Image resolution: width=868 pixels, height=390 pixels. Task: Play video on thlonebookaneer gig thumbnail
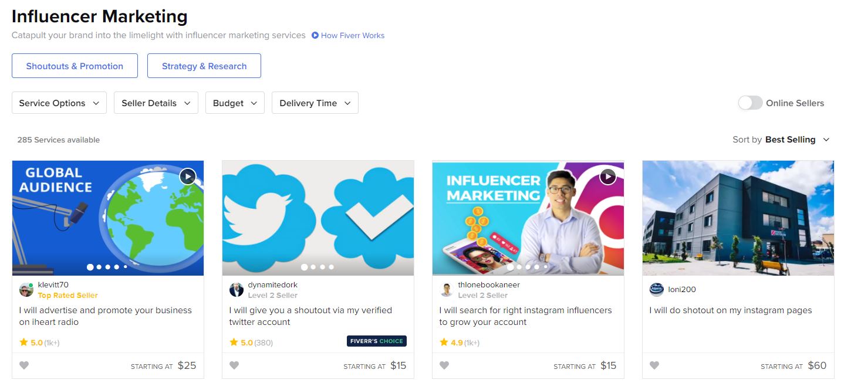tap(607, 176)
